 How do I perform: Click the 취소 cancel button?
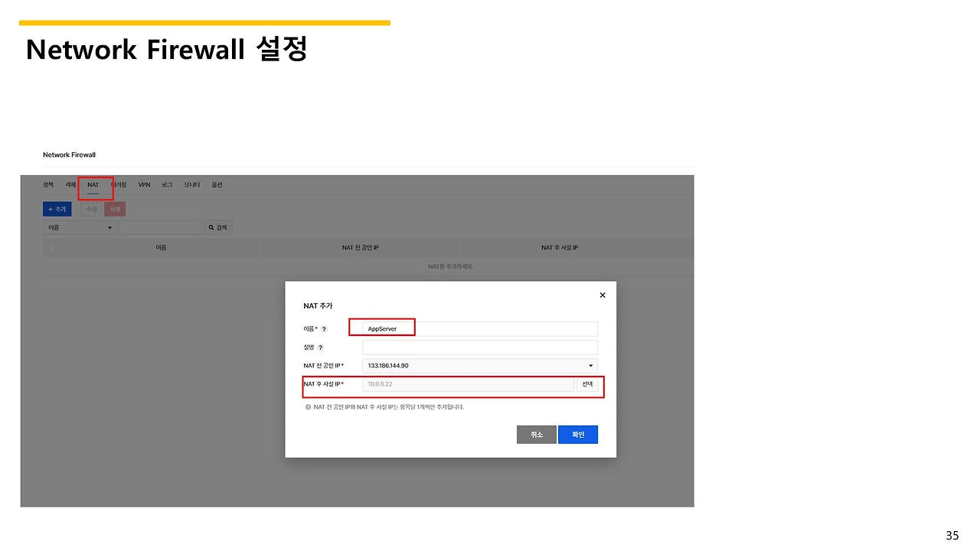(536, 434)
